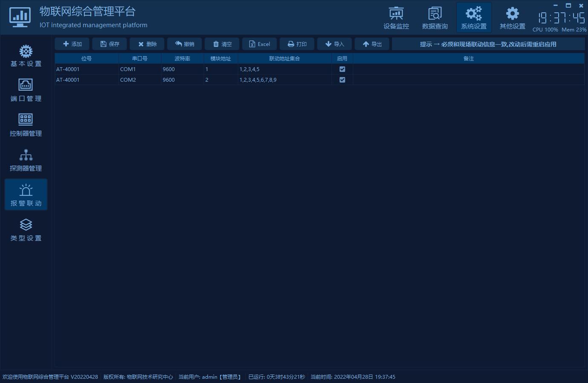
Task: Export the table to Excel
Action: coord(259,44)
